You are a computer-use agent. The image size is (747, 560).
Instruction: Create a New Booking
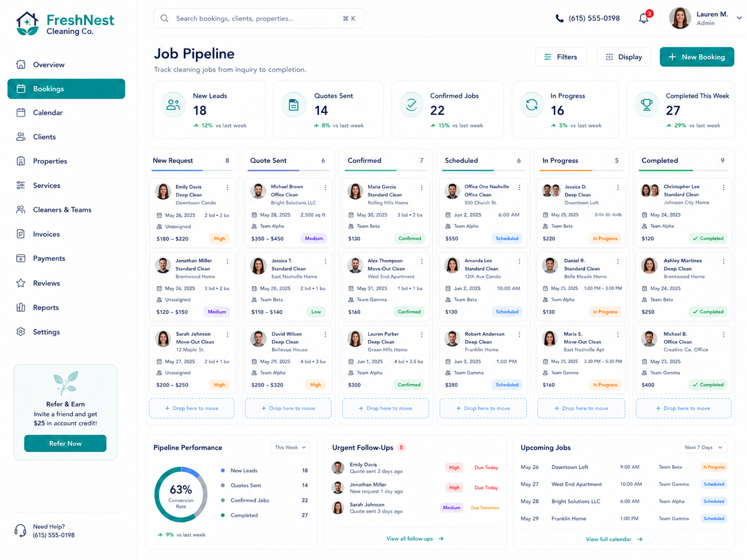click(x=697, y=57)
